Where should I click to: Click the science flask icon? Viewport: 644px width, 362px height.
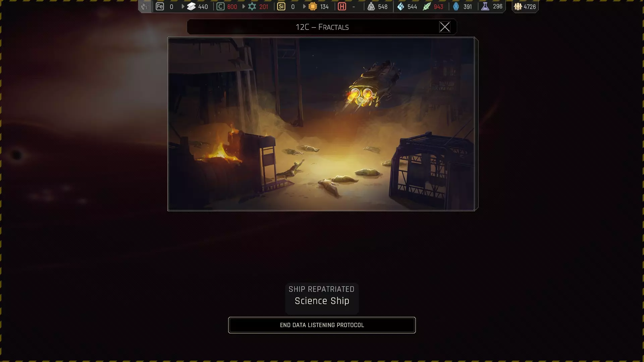[x=485, y=6]
